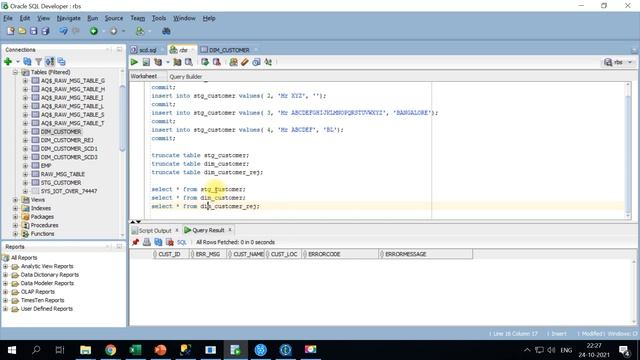Click the green Back navigation icon
Image resolution: width=640 pixels, height=360 pixels.
(x=94, y=31)
